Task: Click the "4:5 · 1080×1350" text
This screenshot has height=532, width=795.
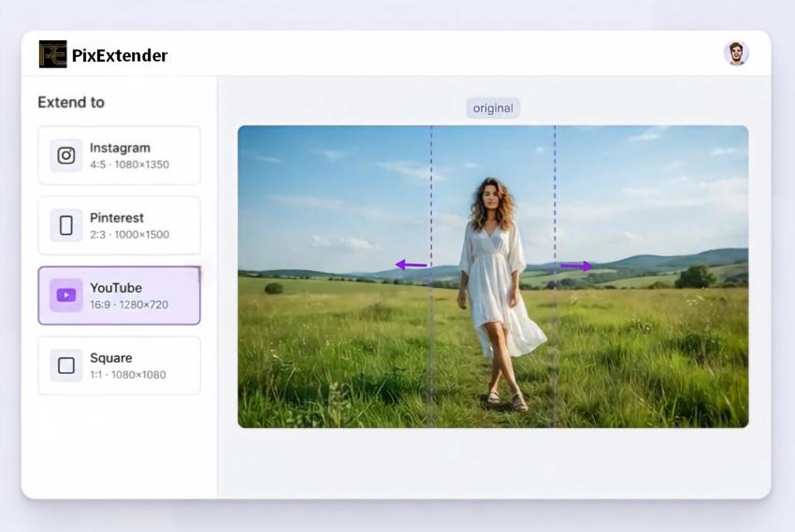Action: coord(129,165)
